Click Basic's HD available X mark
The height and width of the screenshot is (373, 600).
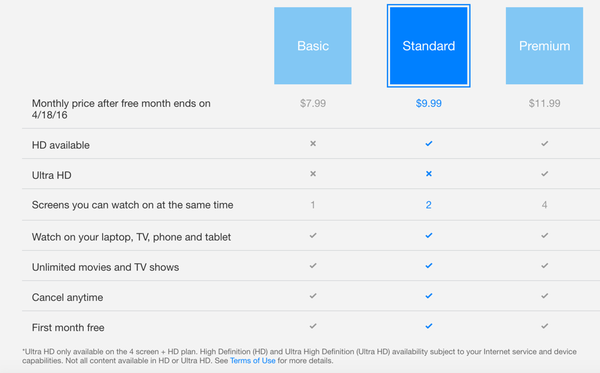313,143
